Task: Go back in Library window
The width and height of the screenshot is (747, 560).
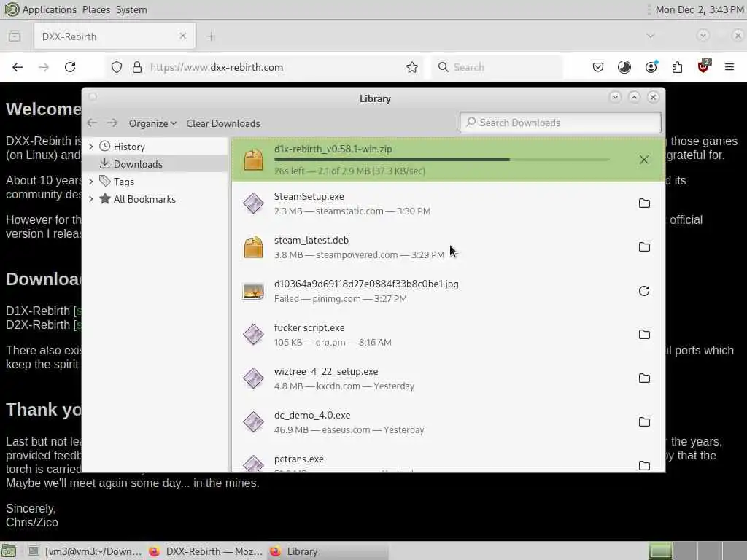Action: point(92,123)
